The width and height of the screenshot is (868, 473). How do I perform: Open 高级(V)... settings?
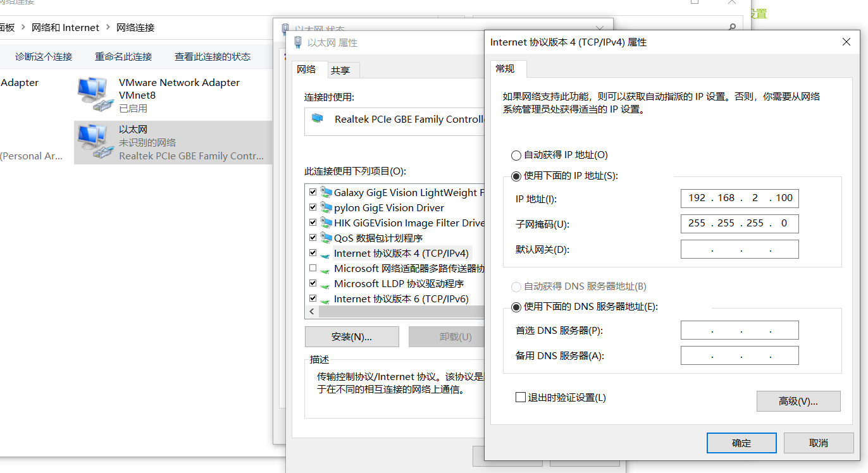pos(798,401)
